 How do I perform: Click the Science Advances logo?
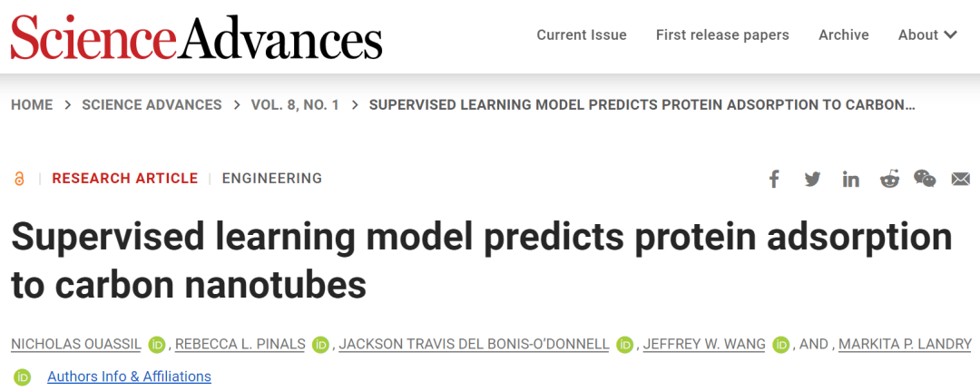click(x=196, y=37)
